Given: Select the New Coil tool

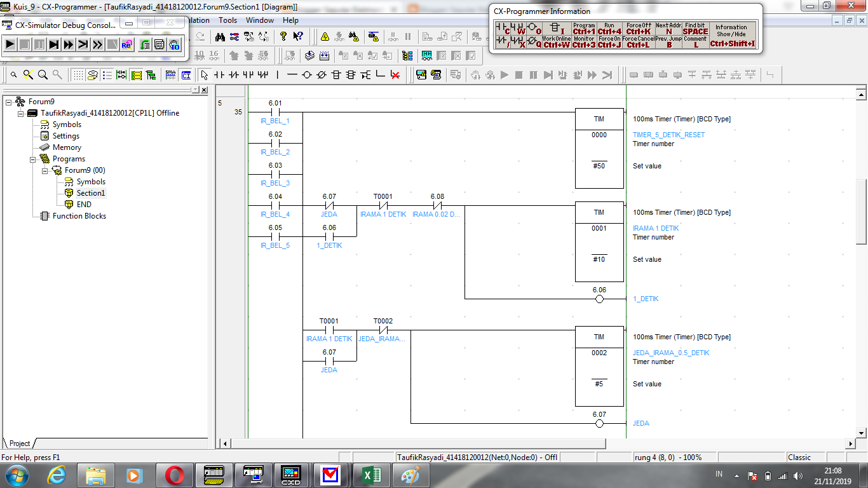Looking at the screenshot, I should (x=307, y=74).
